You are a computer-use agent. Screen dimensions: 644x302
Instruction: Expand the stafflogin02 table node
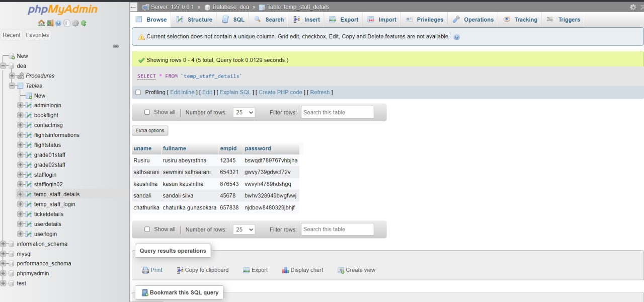tap(20, 185)
